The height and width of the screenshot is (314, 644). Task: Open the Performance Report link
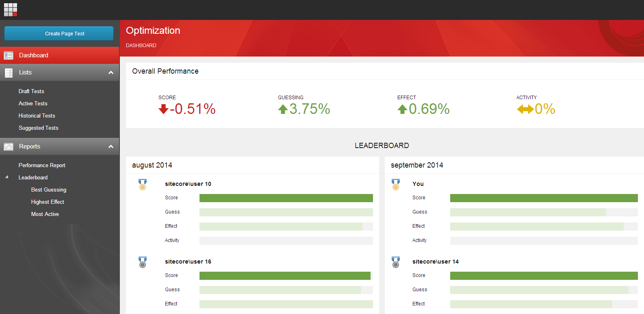pos(42,166)
